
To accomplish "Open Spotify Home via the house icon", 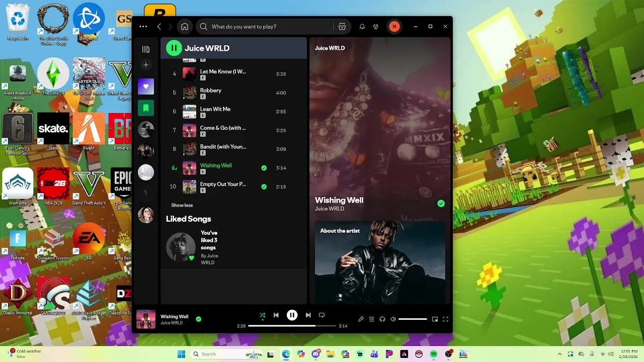I will click(x=185, y=27).
